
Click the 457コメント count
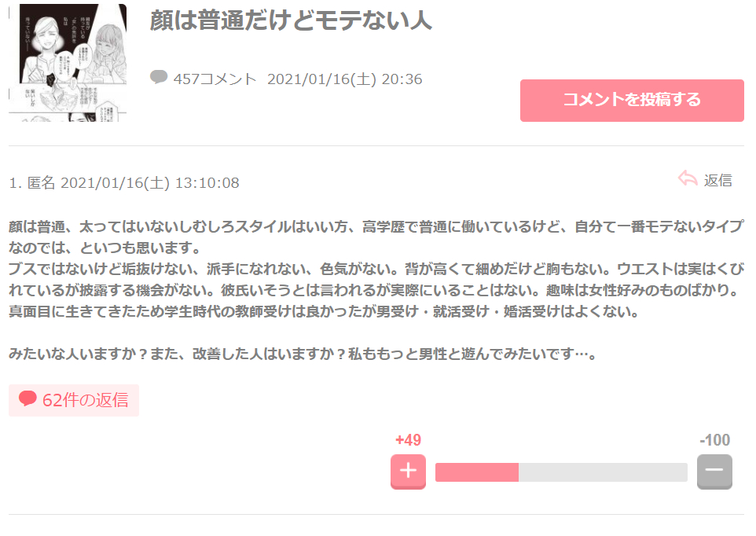tap(215, 79)
